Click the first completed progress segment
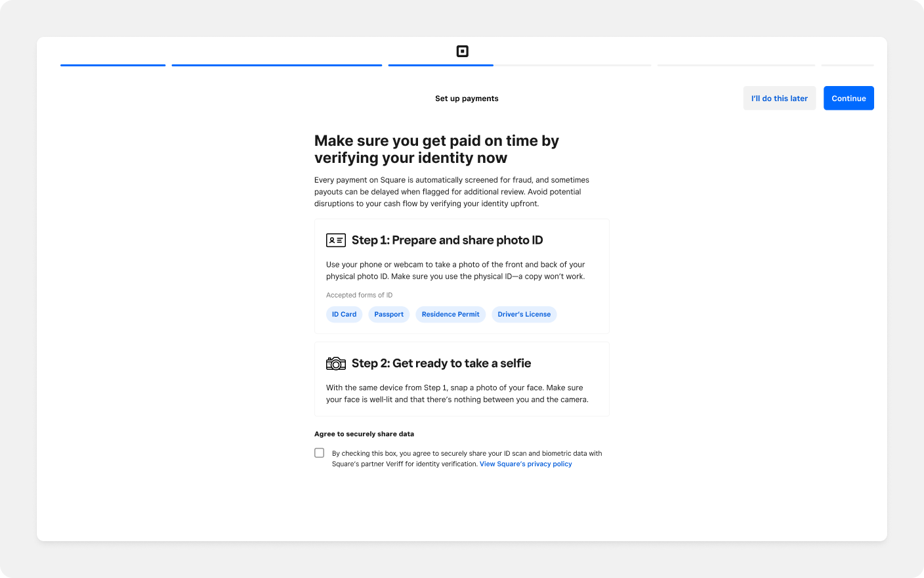The width and height of the screenshot is (924, 578). point(113,66)
